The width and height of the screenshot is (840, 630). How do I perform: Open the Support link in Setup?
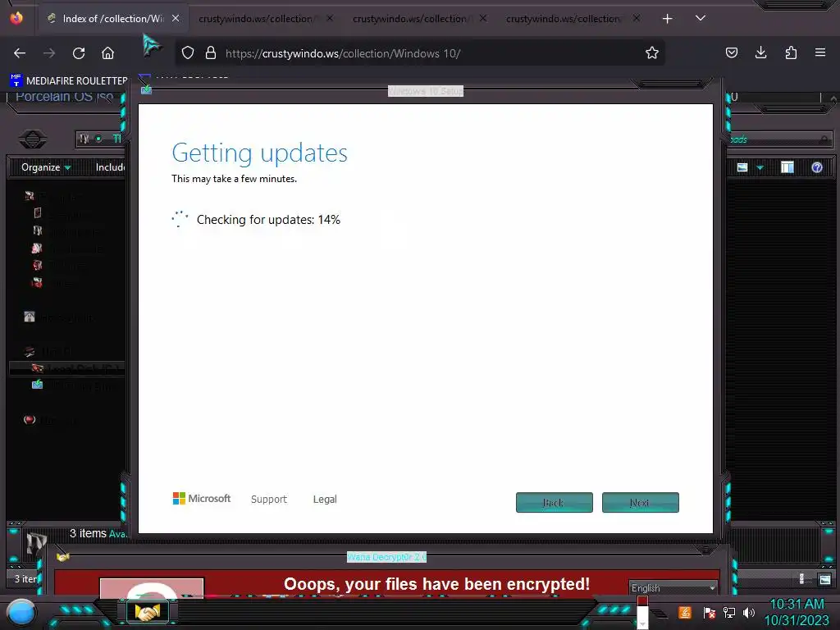(269, 500)
